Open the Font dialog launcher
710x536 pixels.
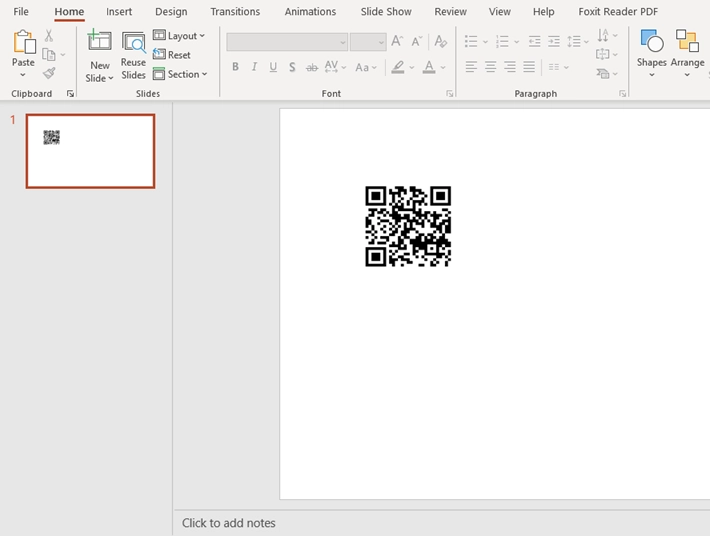(449, 94)
